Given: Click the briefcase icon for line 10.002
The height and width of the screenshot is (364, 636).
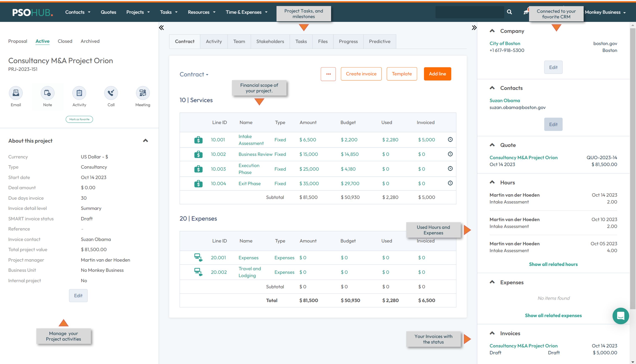Looking at the screenshot, I should (198, 154).
